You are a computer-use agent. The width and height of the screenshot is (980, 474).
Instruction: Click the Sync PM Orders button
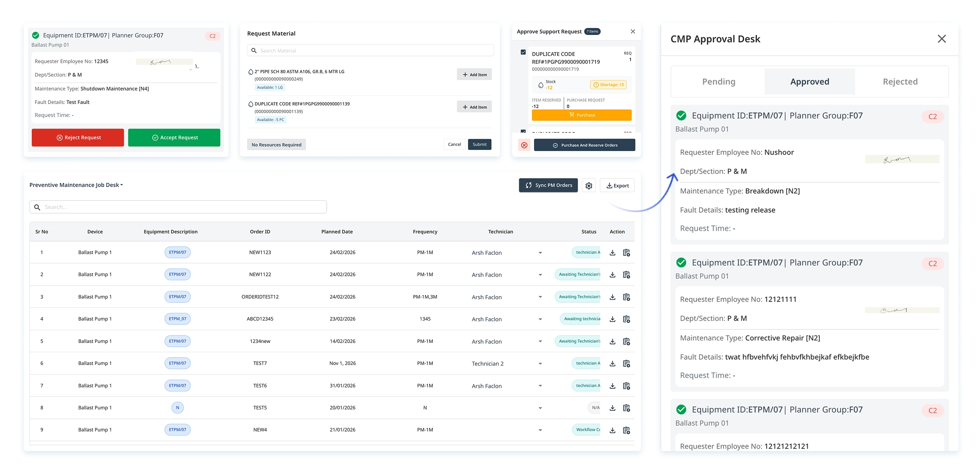[x=548, y=185]
